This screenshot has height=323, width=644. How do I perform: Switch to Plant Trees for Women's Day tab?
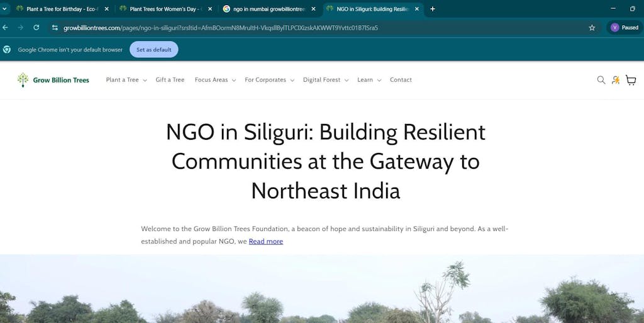click(x=164, y=9)
